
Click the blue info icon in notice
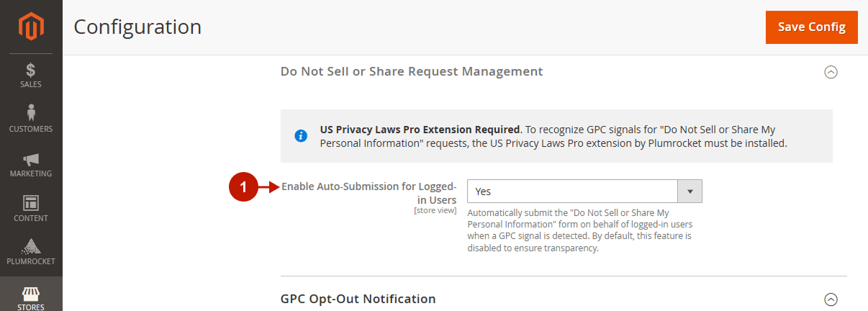(301, 136)
